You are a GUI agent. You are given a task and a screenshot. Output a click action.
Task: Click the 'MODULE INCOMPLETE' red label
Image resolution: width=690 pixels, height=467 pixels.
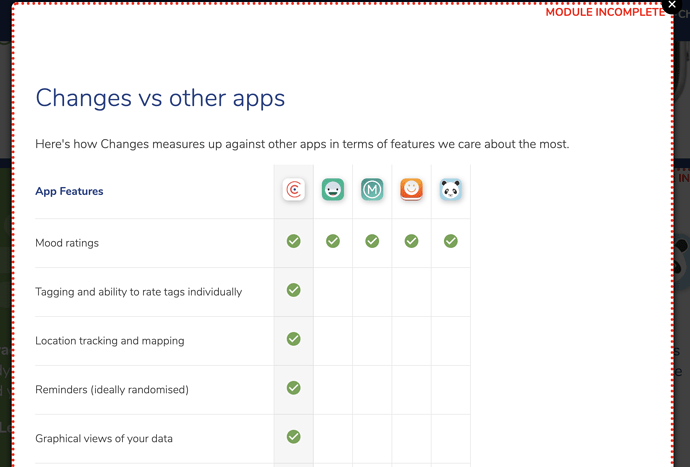605,12
